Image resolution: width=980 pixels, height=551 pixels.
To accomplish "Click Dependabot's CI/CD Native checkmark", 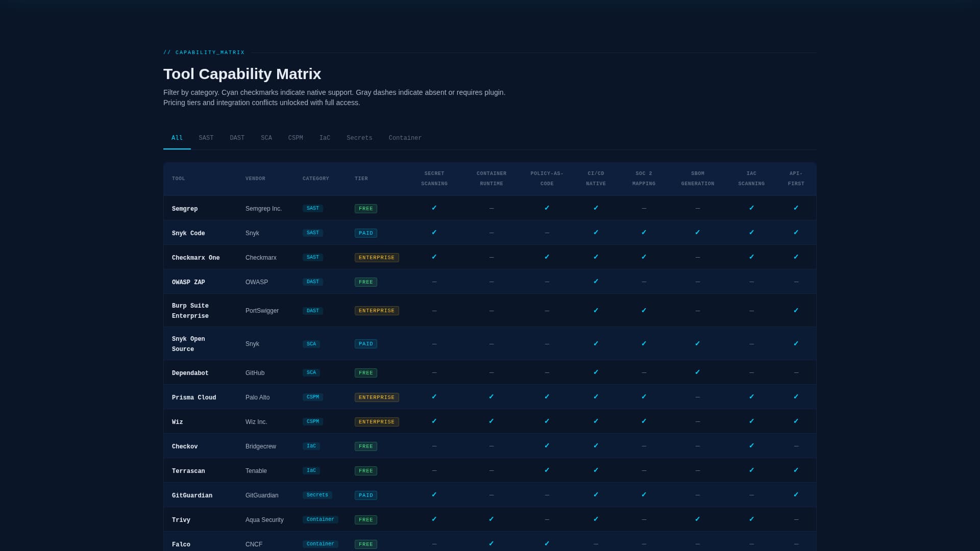I will click(x=596, y=372).
